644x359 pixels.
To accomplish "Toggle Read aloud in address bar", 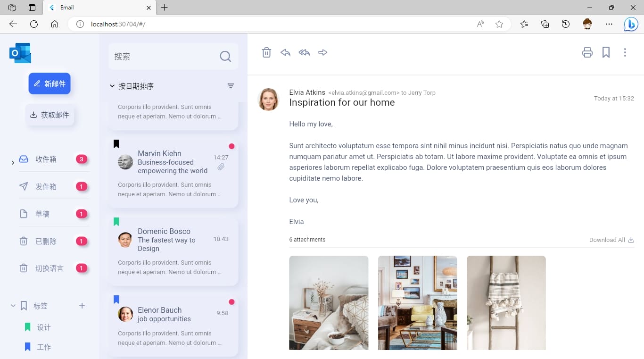I will coord(480,24).
